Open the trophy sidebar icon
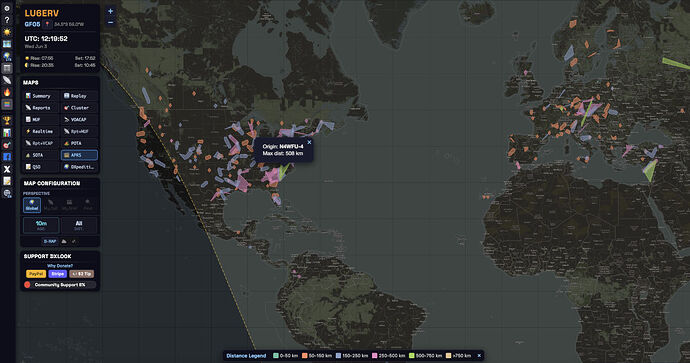 [7, 120]
